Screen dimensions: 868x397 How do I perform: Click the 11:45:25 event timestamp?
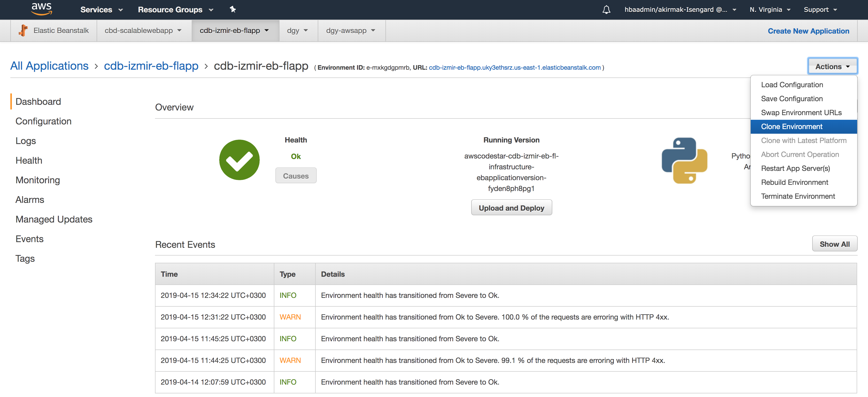pos(213,338)
